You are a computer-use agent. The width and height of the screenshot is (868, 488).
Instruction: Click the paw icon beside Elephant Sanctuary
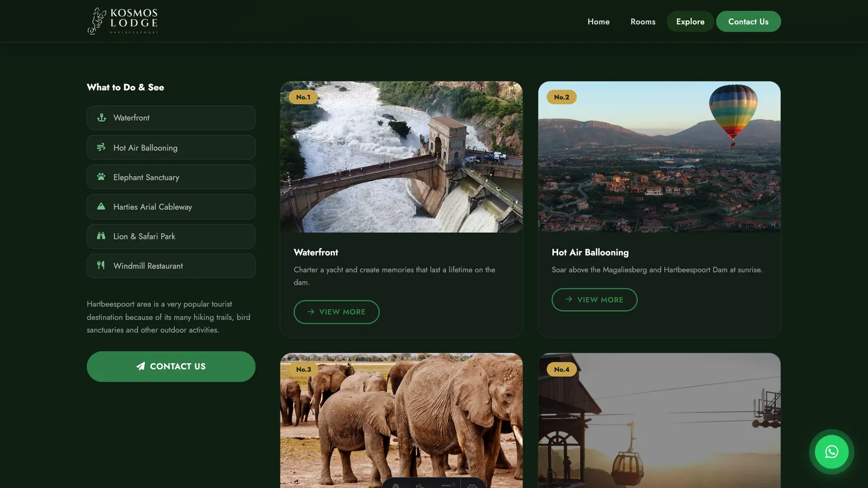coord(101,177)
